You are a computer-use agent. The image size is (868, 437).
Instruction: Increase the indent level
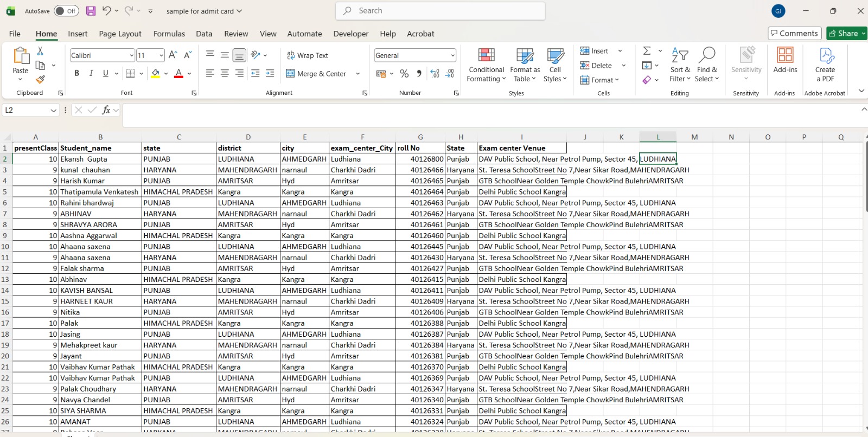click(270, 73)
